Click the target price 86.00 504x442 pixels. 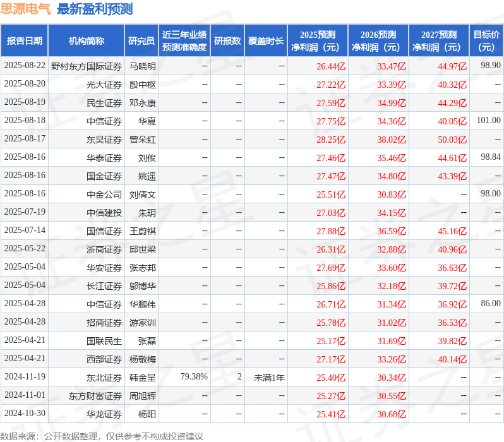pos(491,304)
